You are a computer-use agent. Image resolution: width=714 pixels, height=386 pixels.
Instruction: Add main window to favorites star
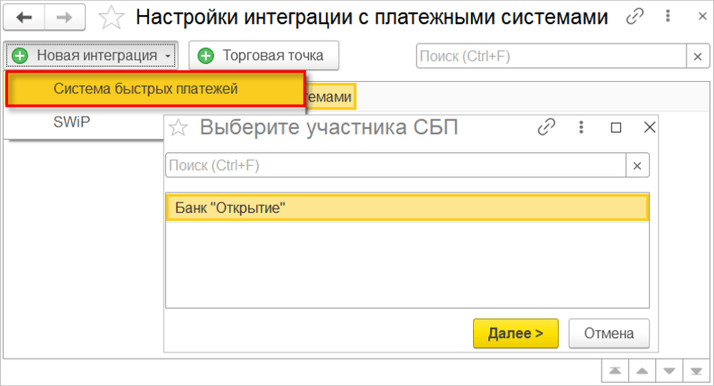(x=111, y=18)
